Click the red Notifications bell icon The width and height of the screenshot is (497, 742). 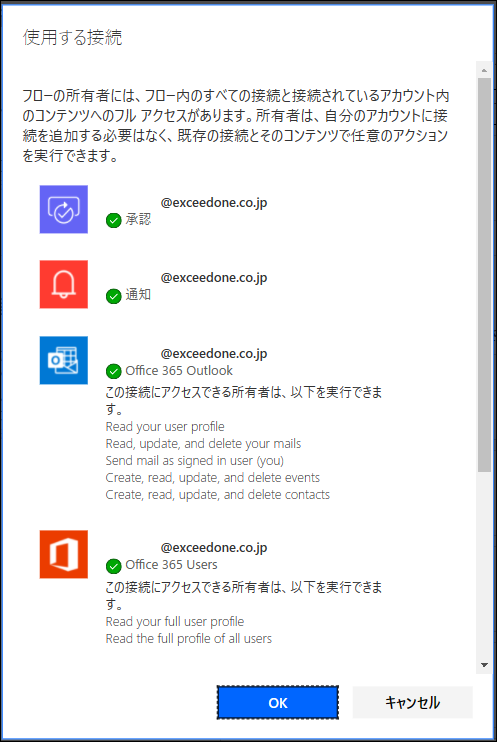64,284
